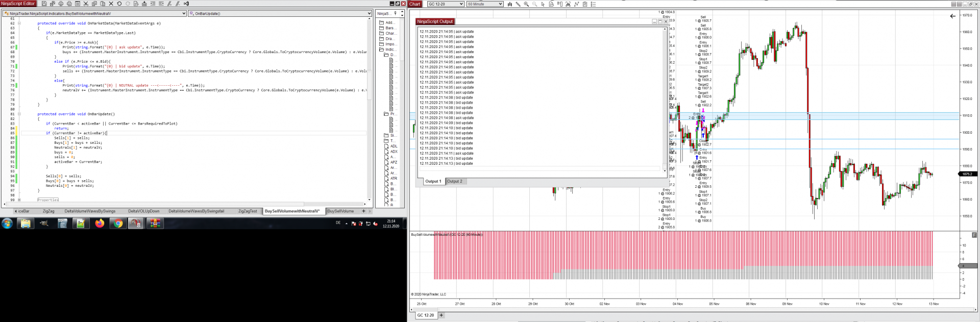This screenshot has width=980, height=322.
Task: Click the back arrow on the chart
Action: click(952, 16)
